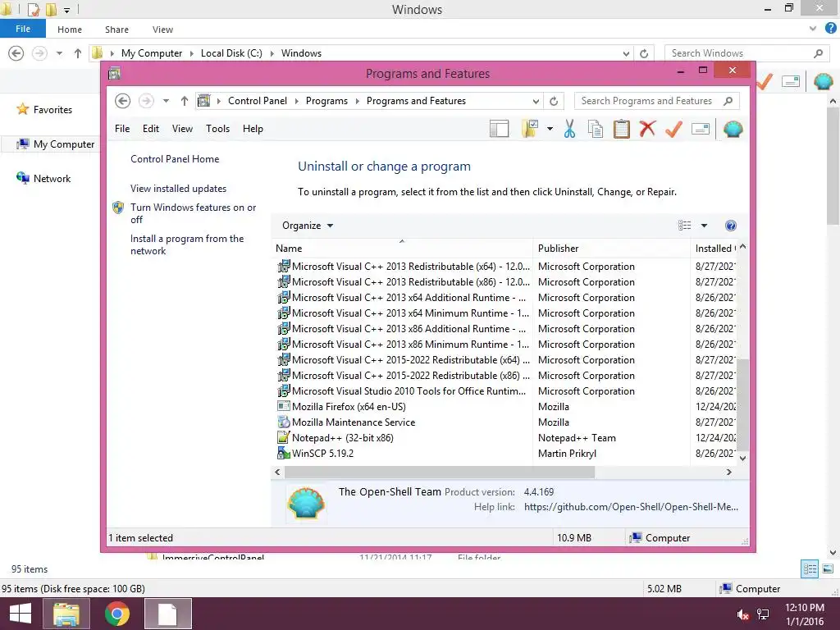Click the orange checkmark Properties icon in Programs toolbar
The width and height of the screenshot is (840, 630).
tap(673, 129)
